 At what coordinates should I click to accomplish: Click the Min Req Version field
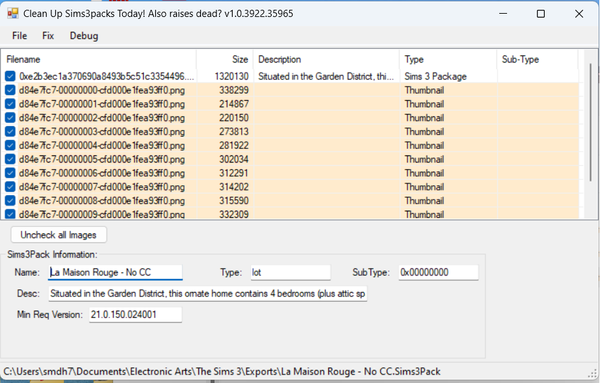pyautogui.click(x=135, y=315)
